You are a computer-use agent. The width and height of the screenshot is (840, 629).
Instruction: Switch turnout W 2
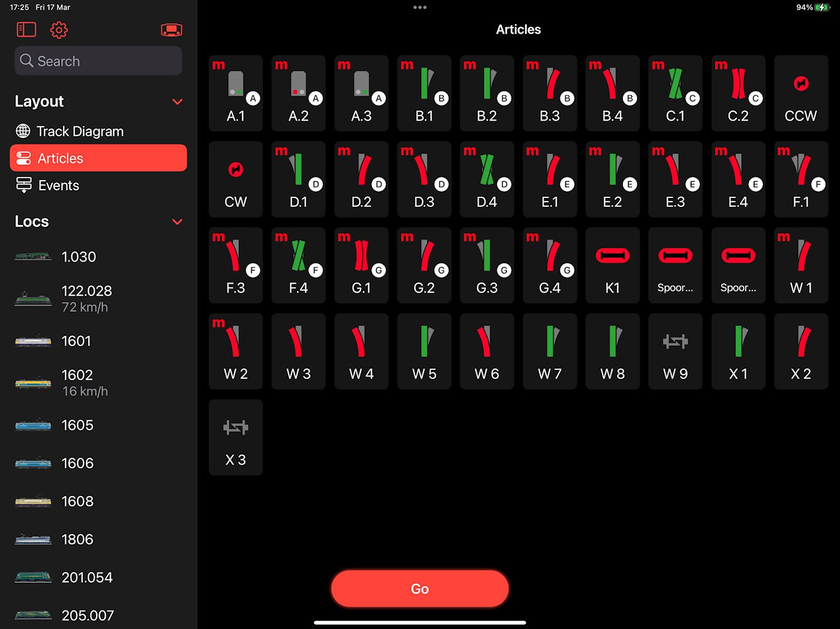point(236,351)
